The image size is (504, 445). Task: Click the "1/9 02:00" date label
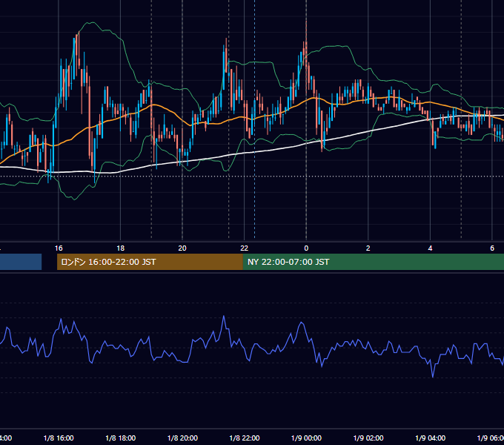pos(368,438)
